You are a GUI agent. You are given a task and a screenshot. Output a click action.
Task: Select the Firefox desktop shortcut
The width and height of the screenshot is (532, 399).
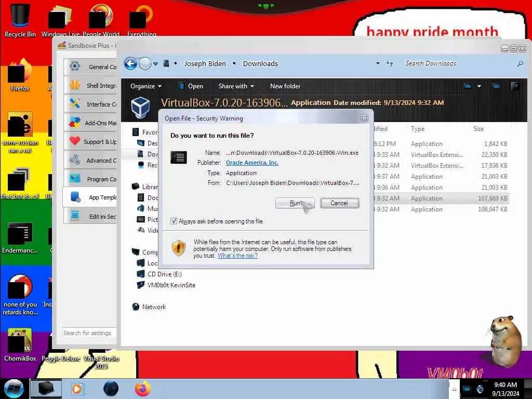20,75
